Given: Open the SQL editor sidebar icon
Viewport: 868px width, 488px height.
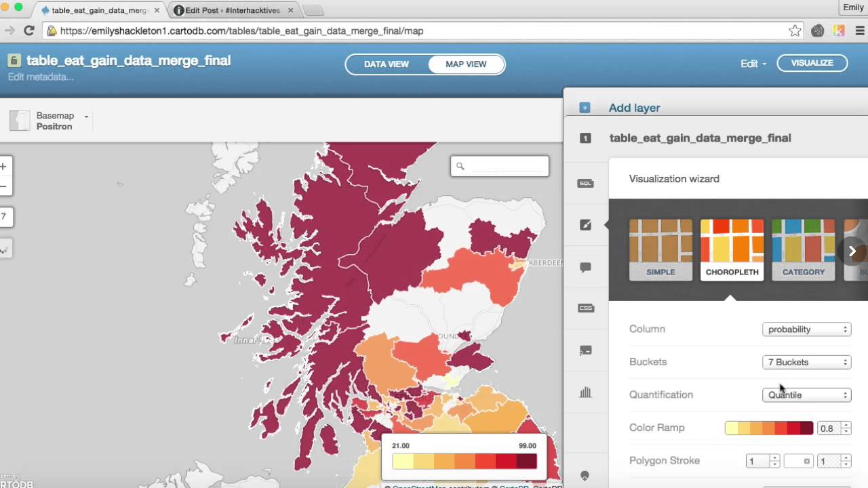Looking at the screenshot, I should pyautogui.click(x=585, y=183).
